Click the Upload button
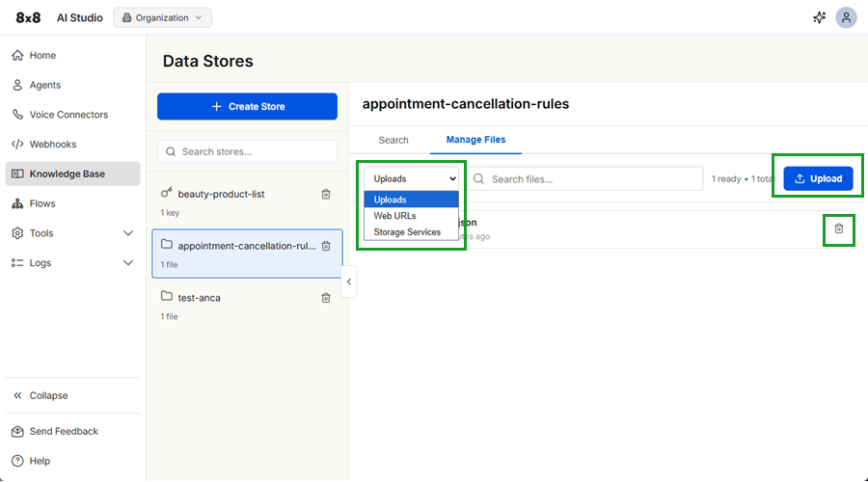This screenshot has width=868, height=482. coord(818,178)
